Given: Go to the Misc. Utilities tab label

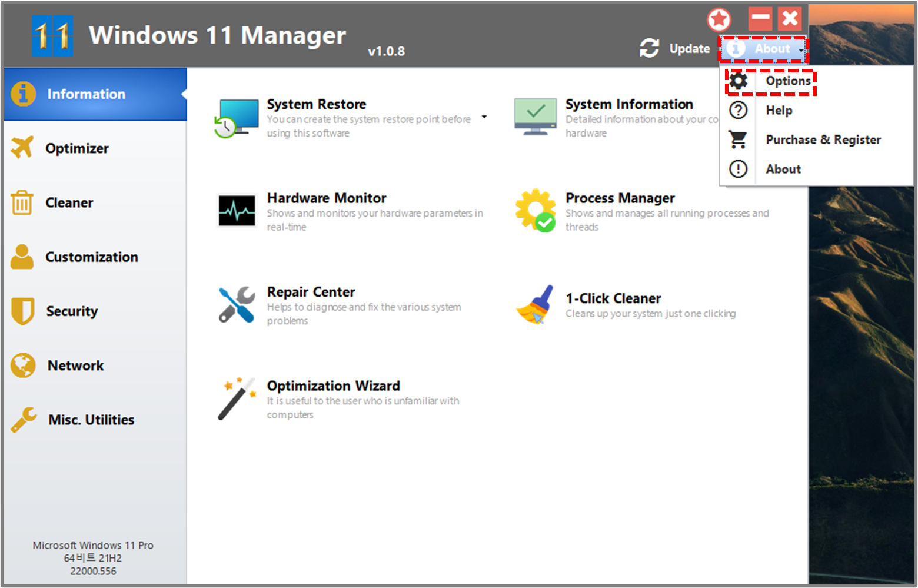Looking at the screenshot, I should [x=91, y=420].
